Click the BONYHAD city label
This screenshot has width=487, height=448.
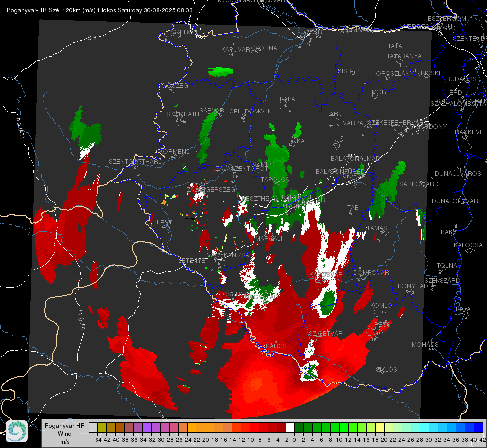tap(413, 286)
